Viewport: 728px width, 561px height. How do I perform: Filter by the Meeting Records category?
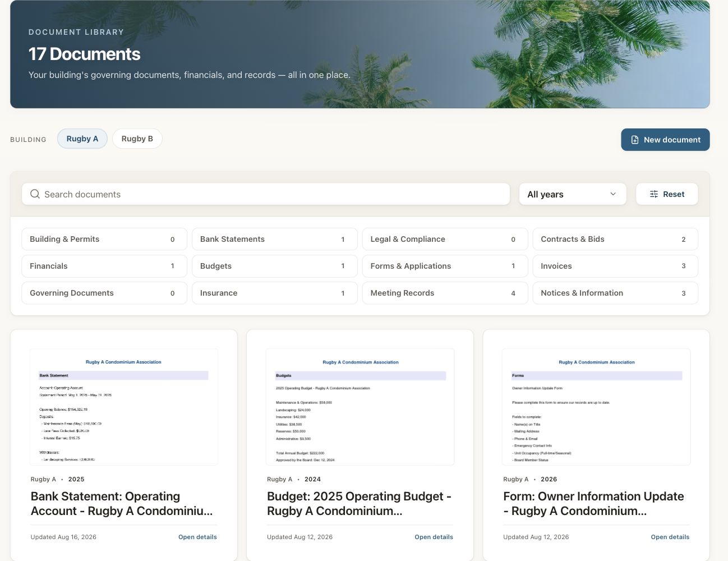click(x=445, y=293)
